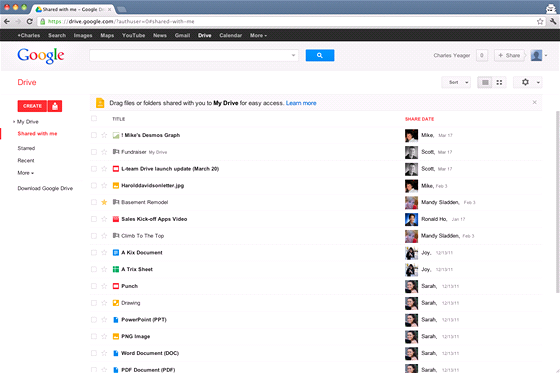This screenshot has width=560, height=373.
Task: Check the box for A Trix Sheet
Action: pyautogui.click(x=94, y=269)
